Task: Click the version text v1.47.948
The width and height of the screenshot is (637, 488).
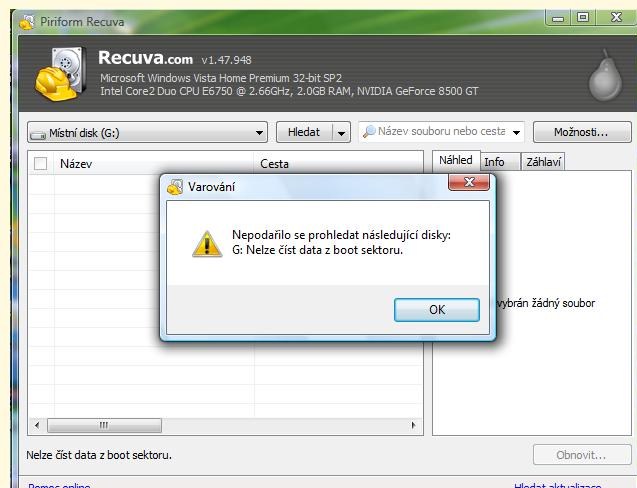Action: point(226,61)
